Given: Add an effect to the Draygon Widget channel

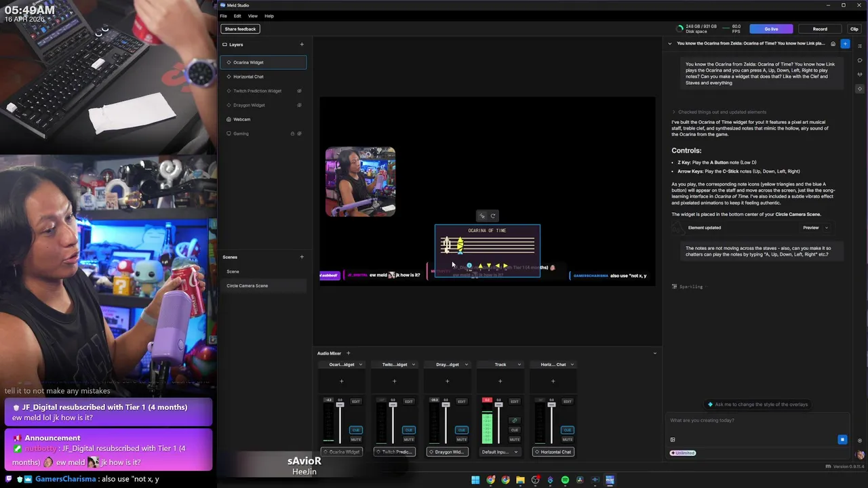Looking at the screenshot, I should click(x=447, y=381).
